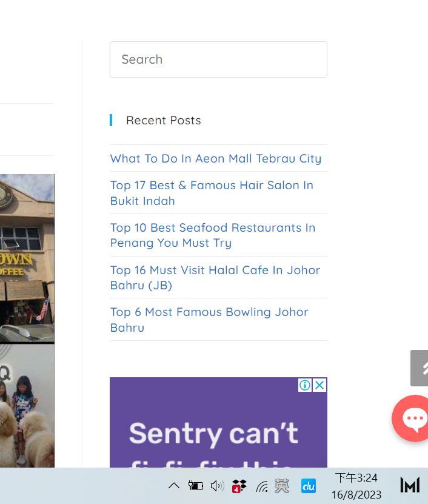
Task: Open Dropbox from the system tray
Action: pyautogui.click(x=239, y=486)
